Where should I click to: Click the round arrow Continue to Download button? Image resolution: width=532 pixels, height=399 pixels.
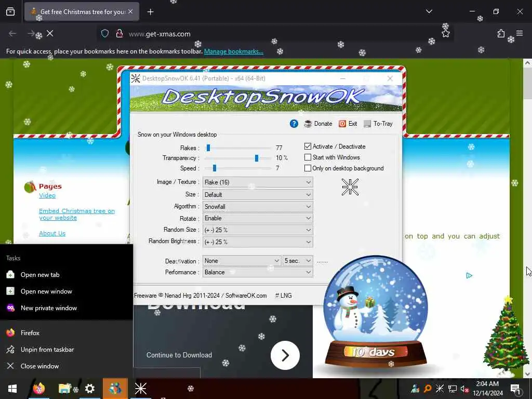[285, 355]
